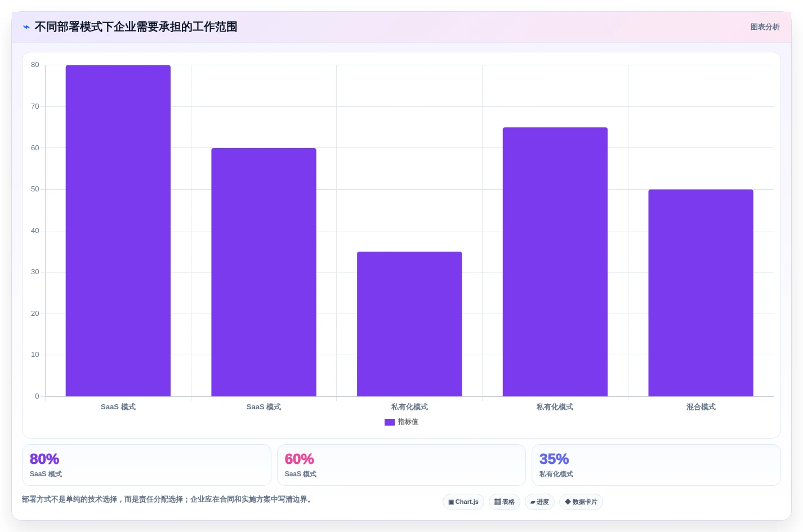Toggle the 指标值 legend color swatch

point(390,422)
